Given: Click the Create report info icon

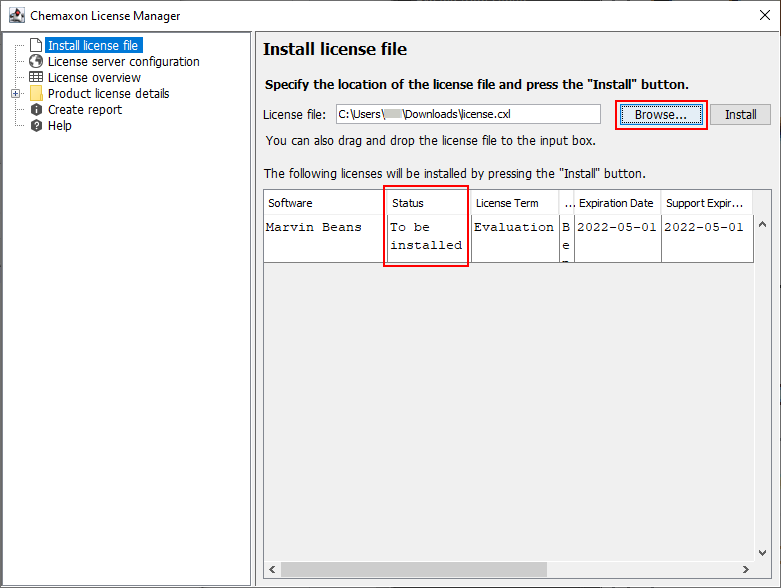Looking at the screenshot, I should (36, 110).
